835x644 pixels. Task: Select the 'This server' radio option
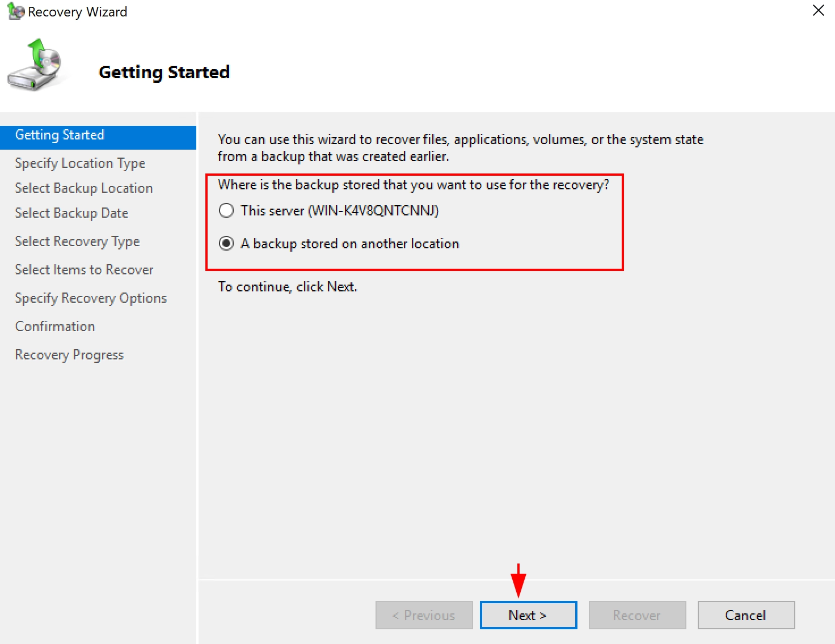click(226, 211)
